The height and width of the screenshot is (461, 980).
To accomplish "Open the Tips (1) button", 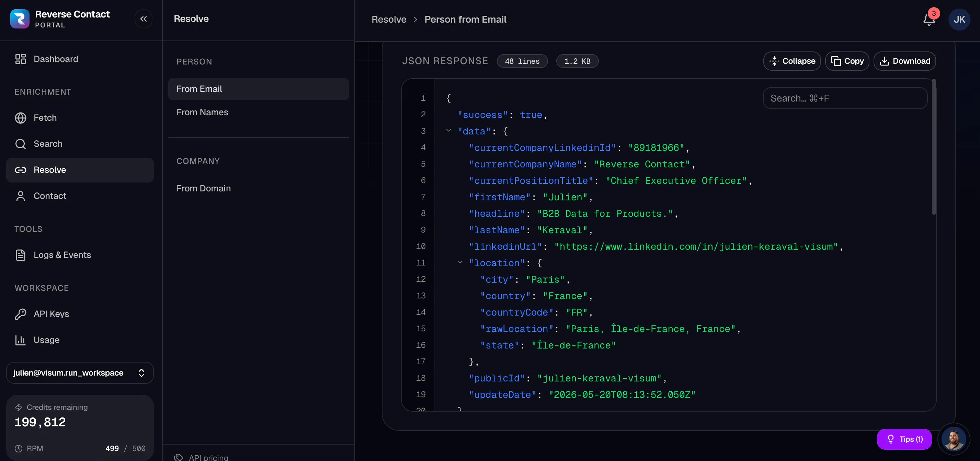I will 904,439.
